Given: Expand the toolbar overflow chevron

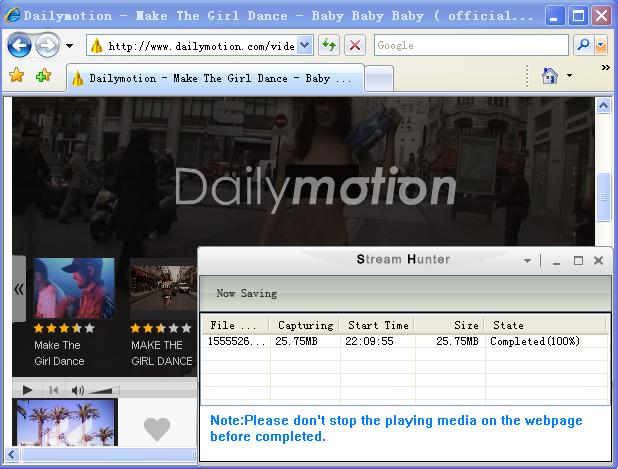Looking at the screenshot, I should point(605,68).
